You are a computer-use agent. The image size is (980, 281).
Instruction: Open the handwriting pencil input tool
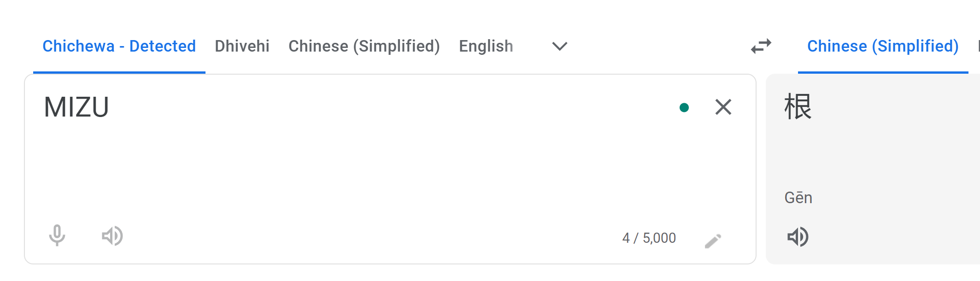[x=713, y=240]
